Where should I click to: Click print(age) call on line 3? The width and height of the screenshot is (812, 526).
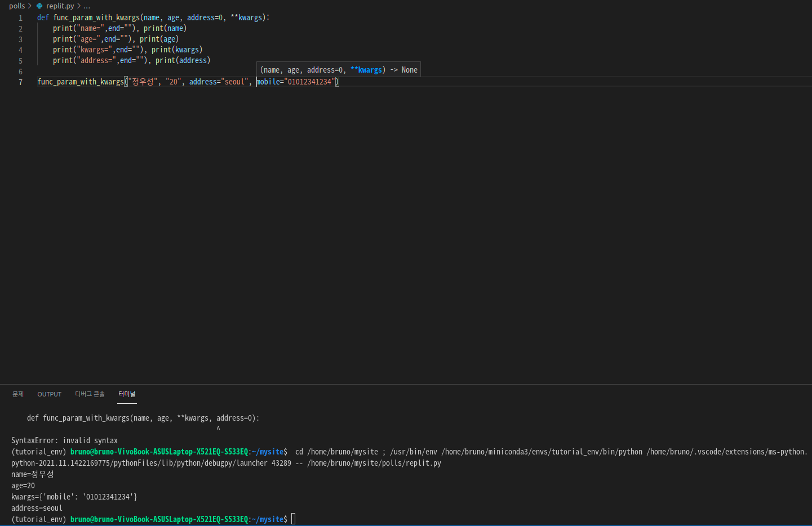point(159,39)
